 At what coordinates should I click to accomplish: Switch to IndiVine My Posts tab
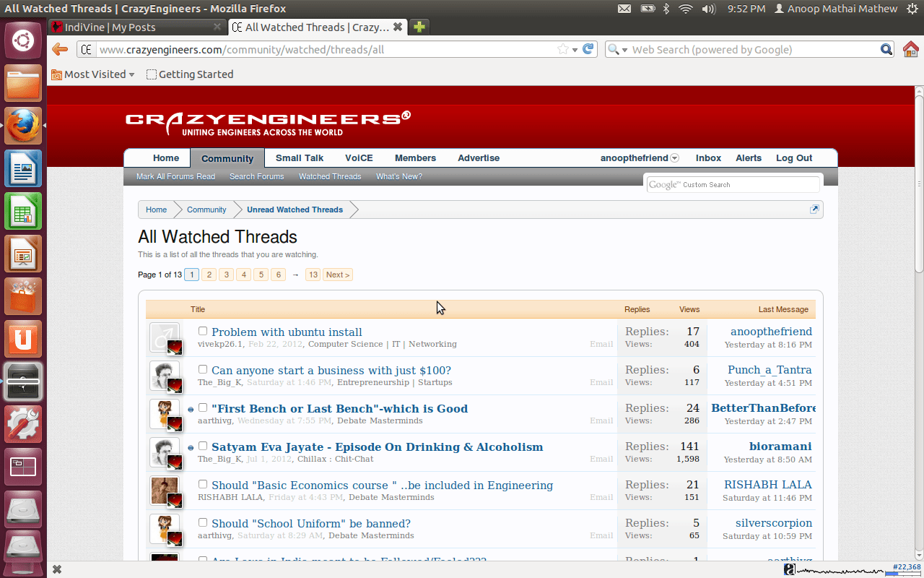[x=136, y=27]
